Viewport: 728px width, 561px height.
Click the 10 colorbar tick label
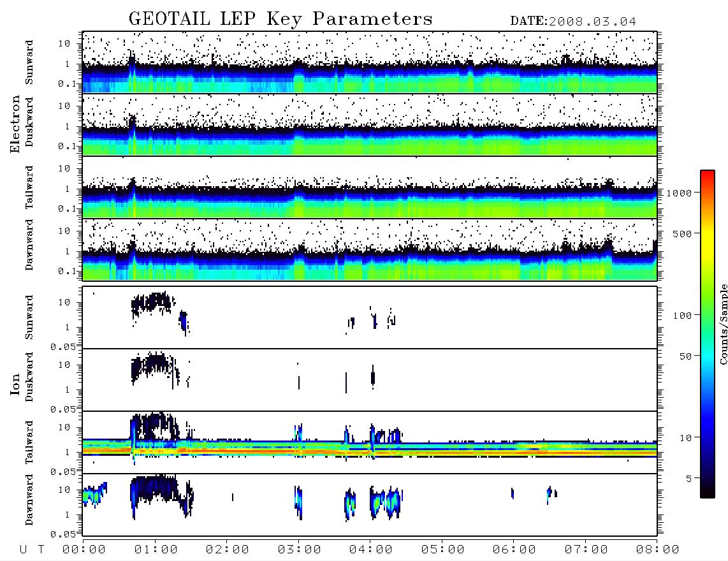685,437
